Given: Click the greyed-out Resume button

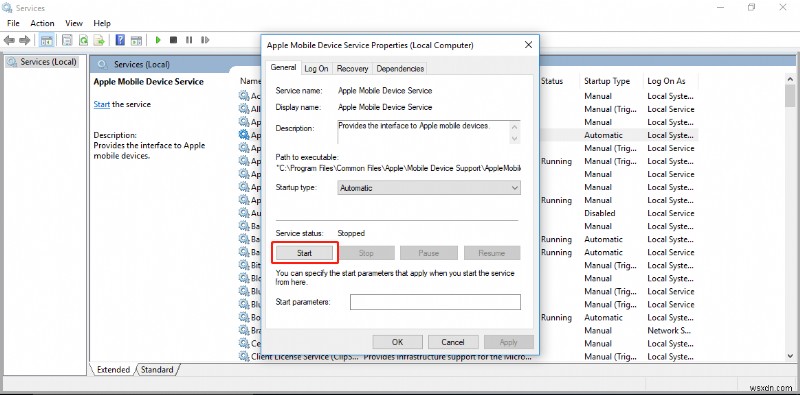Looking at the screenshot, I should [x=492, y=253].
